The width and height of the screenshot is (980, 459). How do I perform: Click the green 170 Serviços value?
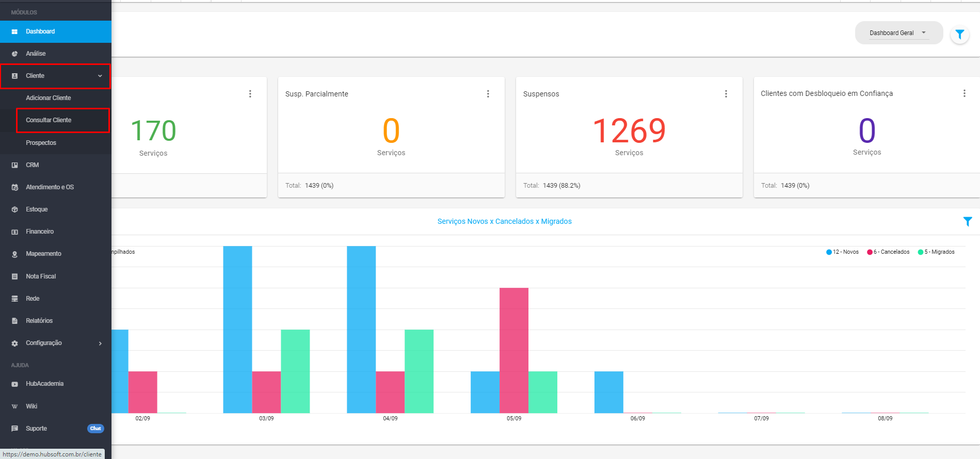pyautogui.click(x=153, y=131)
